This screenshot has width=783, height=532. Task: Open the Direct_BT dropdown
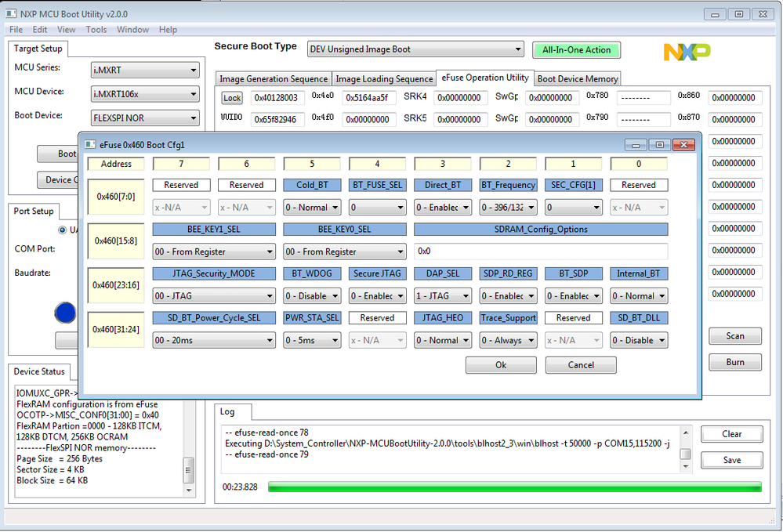click(x=442, y=207)
